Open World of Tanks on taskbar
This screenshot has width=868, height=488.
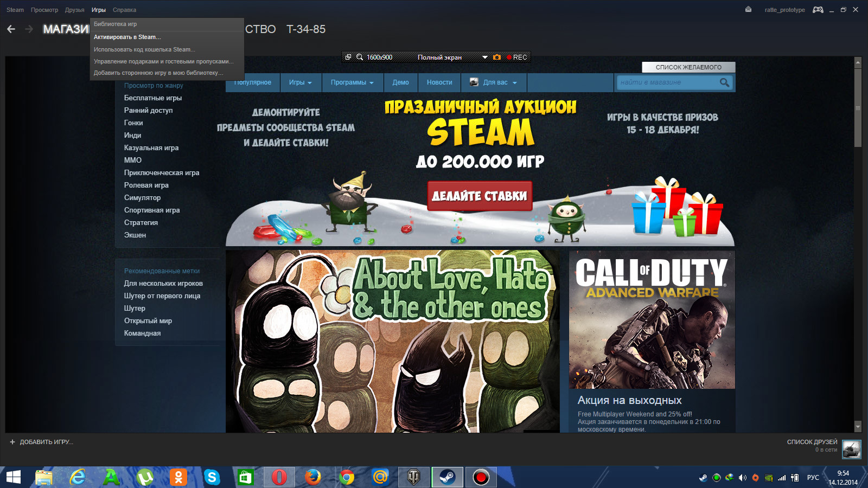tap(414, 477)
